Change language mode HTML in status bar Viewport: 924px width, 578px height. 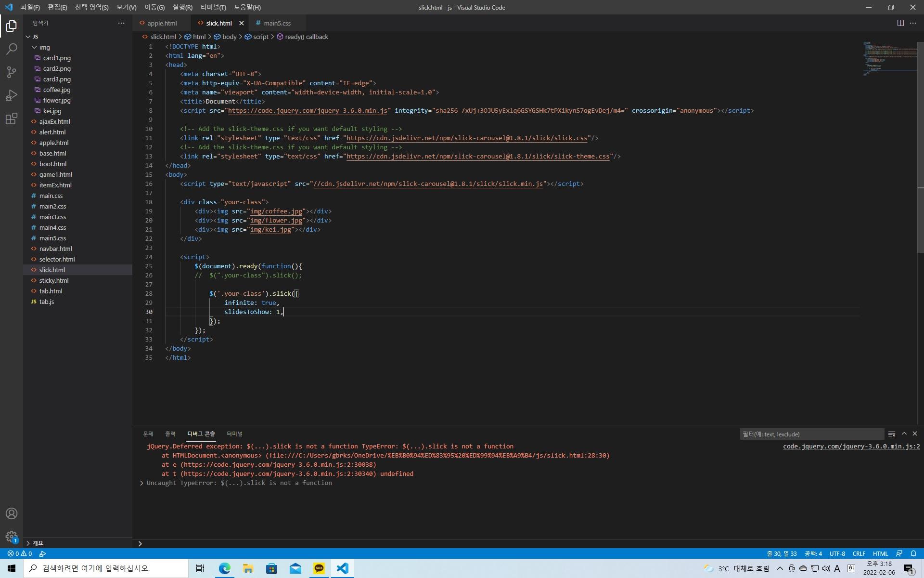pyautogui.click(x=880, y=554)
